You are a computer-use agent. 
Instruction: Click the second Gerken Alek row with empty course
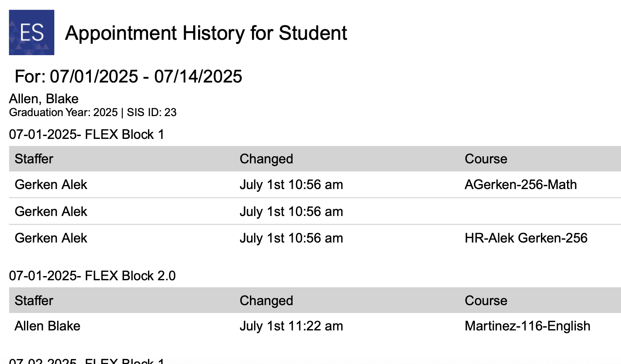point(315,211)
